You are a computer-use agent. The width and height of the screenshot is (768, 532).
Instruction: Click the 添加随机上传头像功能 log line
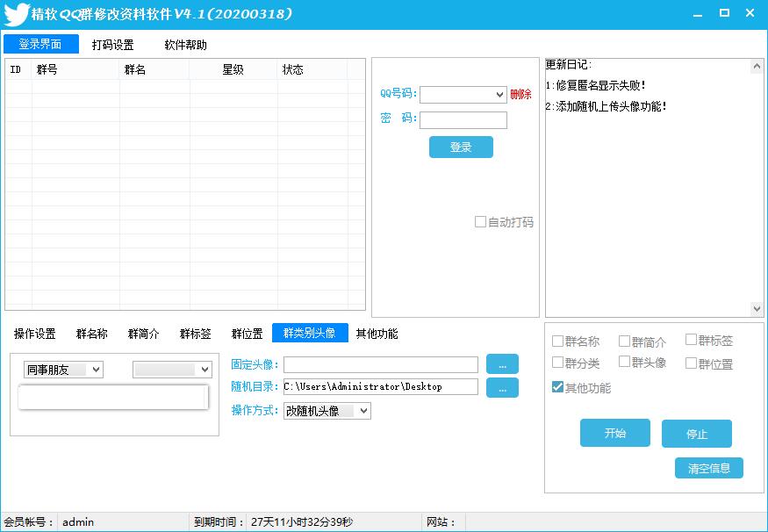606,106
